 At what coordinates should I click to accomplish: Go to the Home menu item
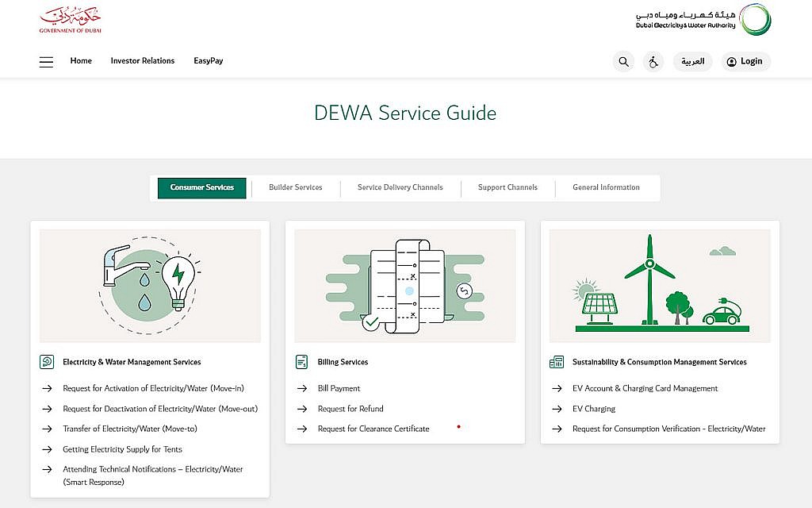coord(81,60)
